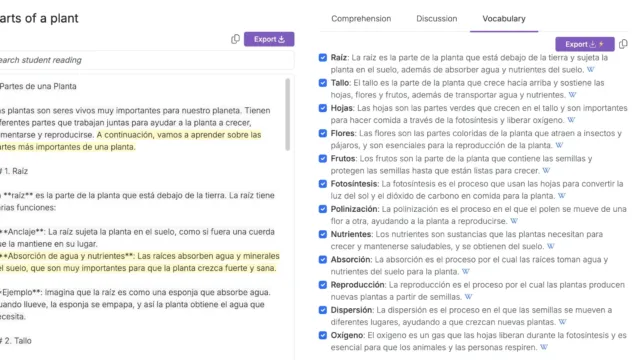The height and width of the screenshot is (360, 640).
Task: Uncheck the Flores vocabulary checkbox
Action: pyautogui.click(x=323, y=133)
